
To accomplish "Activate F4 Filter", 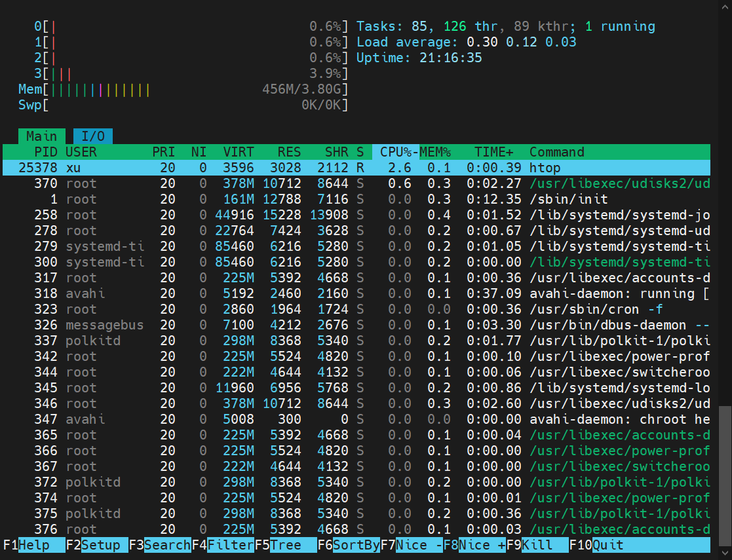I will point(223,545).
